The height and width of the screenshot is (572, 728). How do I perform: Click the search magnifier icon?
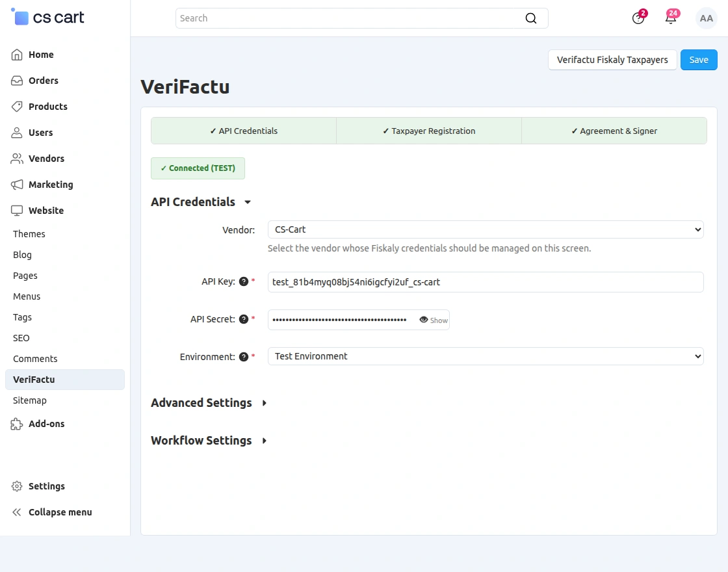click(x=530, y=18)
